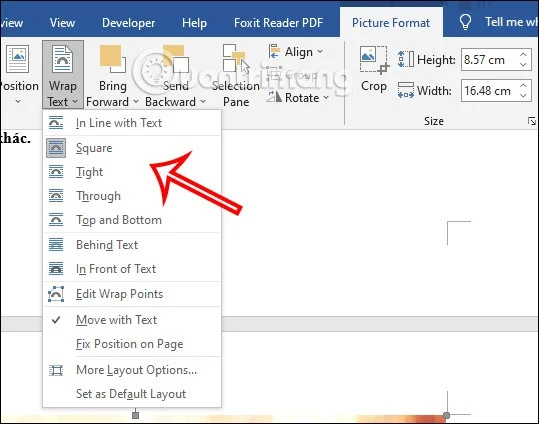
Task: Click the Top and Bottom wrap icon
Action: (56, 220)
